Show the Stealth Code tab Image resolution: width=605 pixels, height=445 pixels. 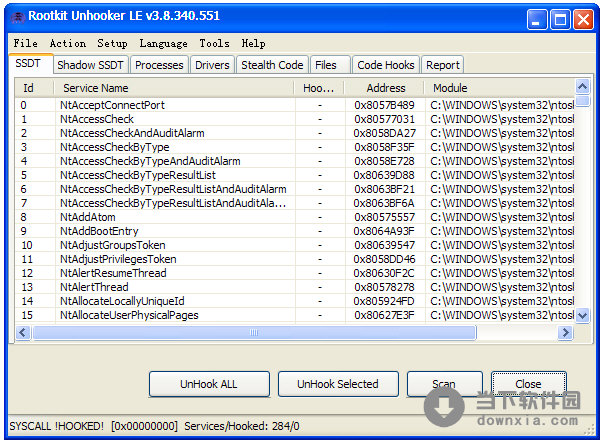pyautogui.click(x=272, y=65)
